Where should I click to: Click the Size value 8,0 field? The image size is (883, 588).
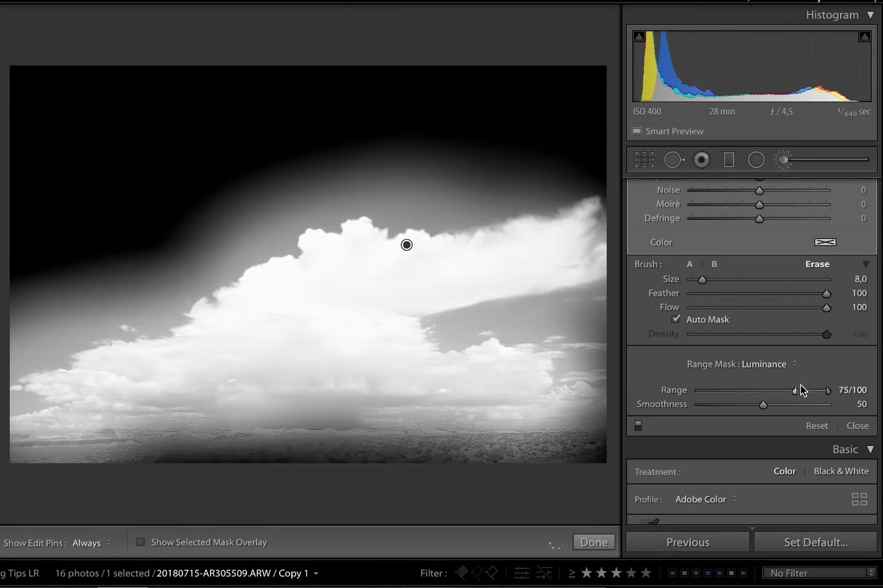tap(860, 279)
